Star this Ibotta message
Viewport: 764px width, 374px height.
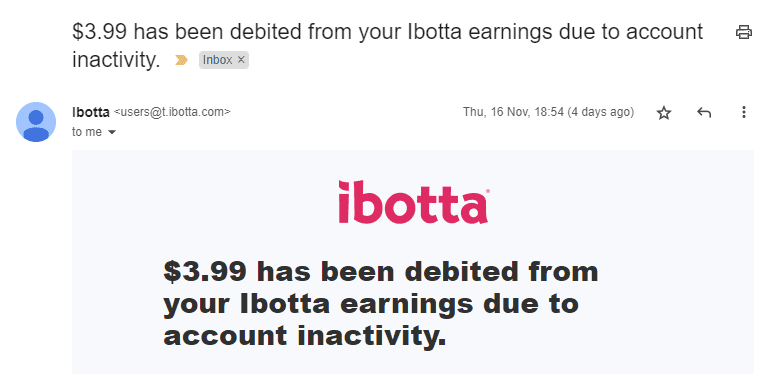[x=664, y=113]
